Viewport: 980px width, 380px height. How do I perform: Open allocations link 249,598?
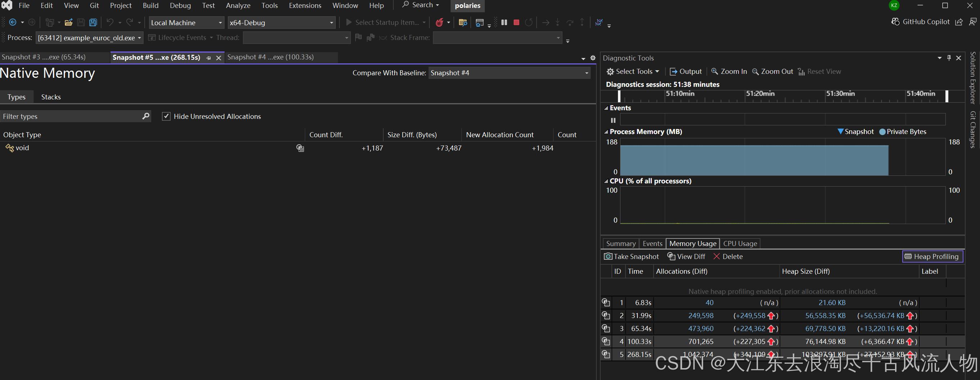[701, 316]
